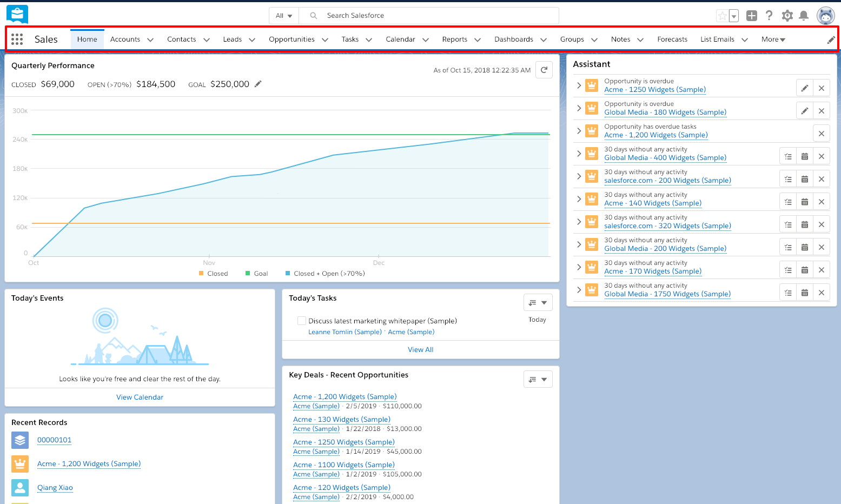The height and width of the screenshot is (504, 841).
Task: Open the Setup gear icon
Action: pos(787,16)
